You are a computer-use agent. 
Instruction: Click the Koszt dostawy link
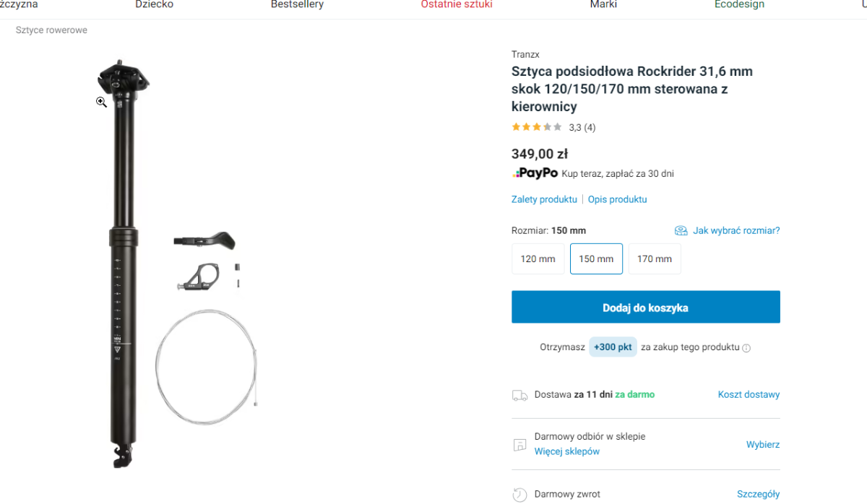[749, 395]
